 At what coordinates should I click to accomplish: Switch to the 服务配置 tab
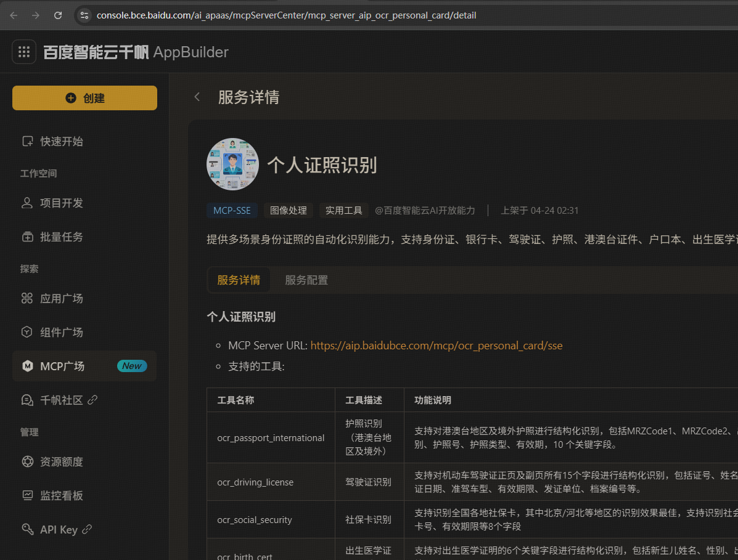tap(306, 280)
